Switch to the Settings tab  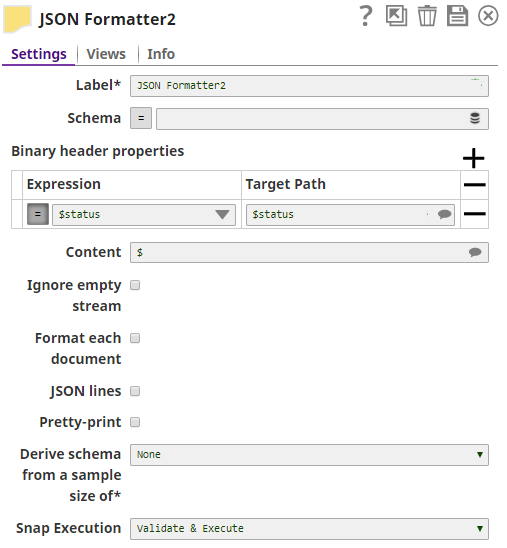tap(39, 54)
